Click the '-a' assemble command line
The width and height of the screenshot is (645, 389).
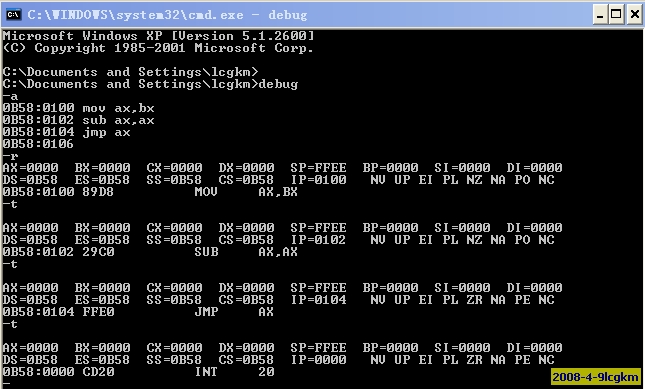[11, 97]
